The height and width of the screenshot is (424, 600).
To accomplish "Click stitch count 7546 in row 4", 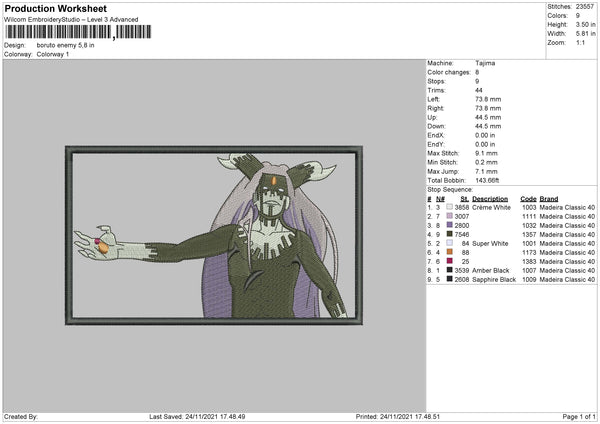I will 462,234.
